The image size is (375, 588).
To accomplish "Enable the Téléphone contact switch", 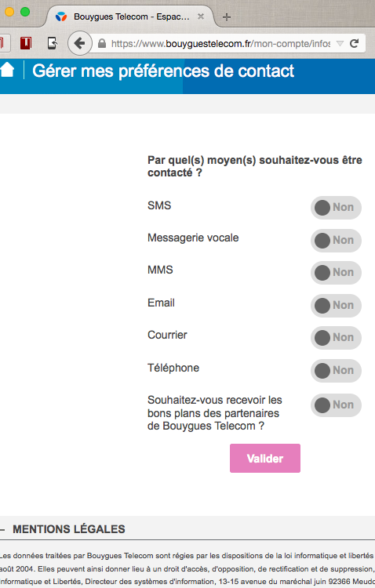I will 336,371.
